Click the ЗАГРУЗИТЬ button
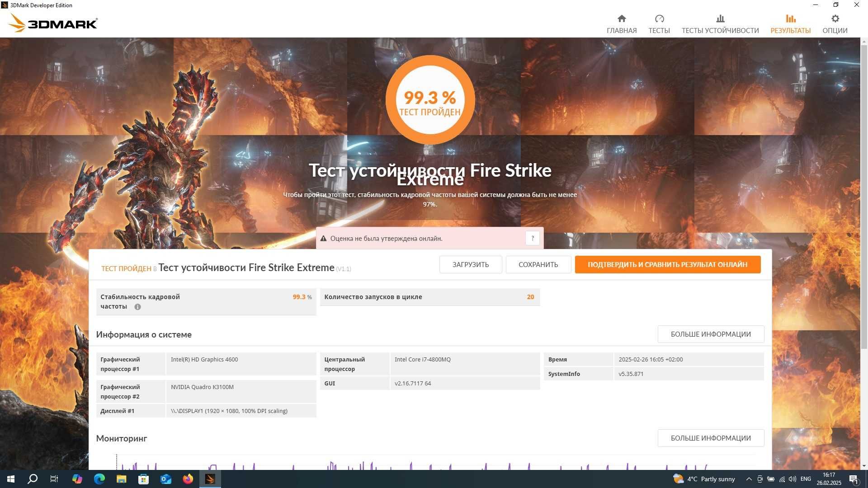Screen dimensions: 868x488 pos(471,265)
